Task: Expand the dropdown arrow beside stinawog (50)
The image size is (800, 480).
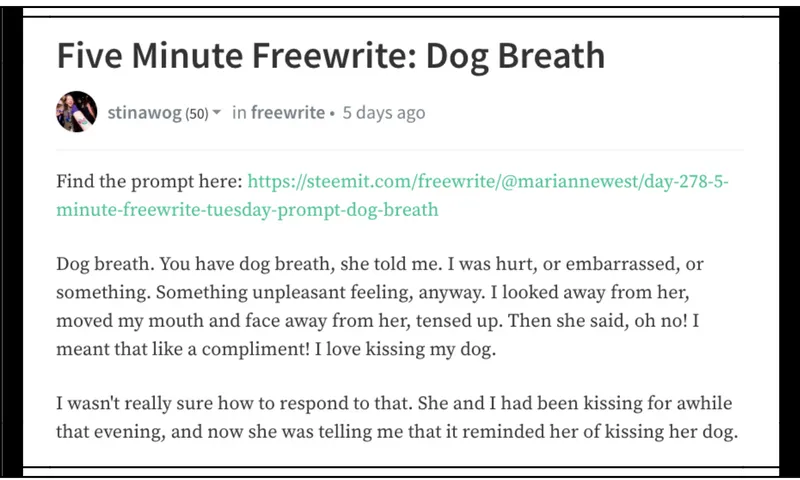Action: [x=216, y=112]
